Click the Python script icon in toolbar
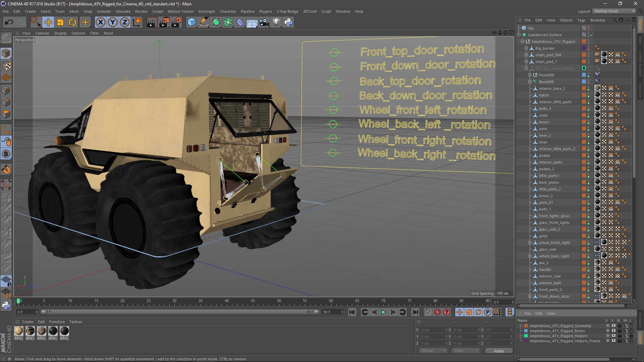The width and height of the screenshot is (644, 362). [x=288, y=22]
